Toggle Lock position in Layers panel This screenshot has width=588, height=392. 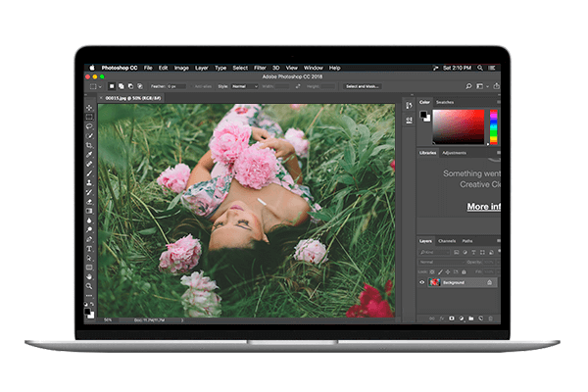click(448, 271)
